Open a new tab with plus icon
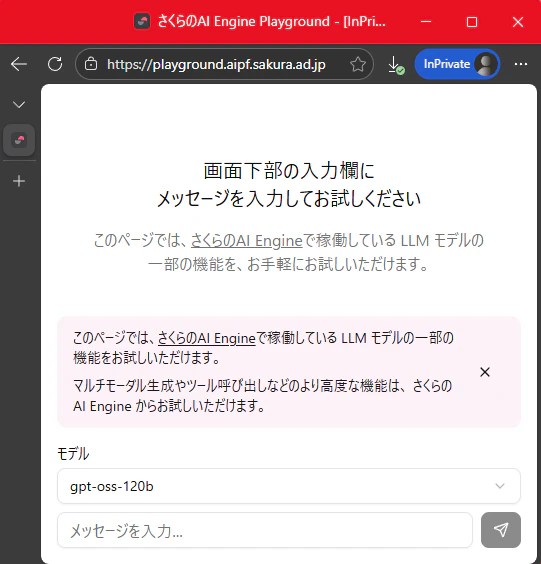Viewport: 541px width, 564px height. pyautogui.click(x=19, y=181)
